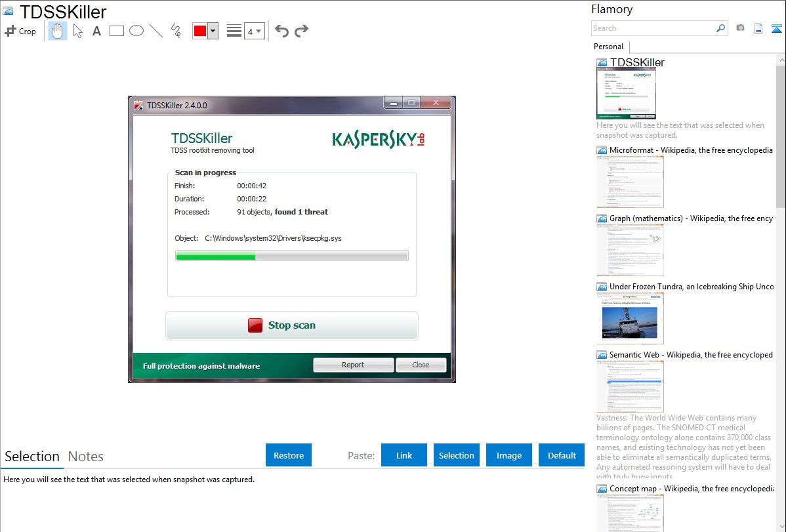Activate the hand pan tool

[58, 31]
